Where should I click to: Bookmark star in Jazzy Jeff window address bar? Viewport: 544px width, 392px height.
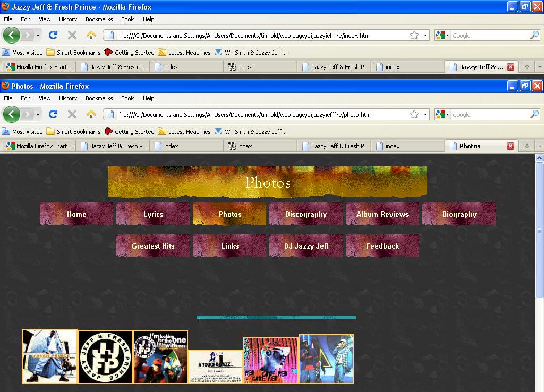(414, 35)
